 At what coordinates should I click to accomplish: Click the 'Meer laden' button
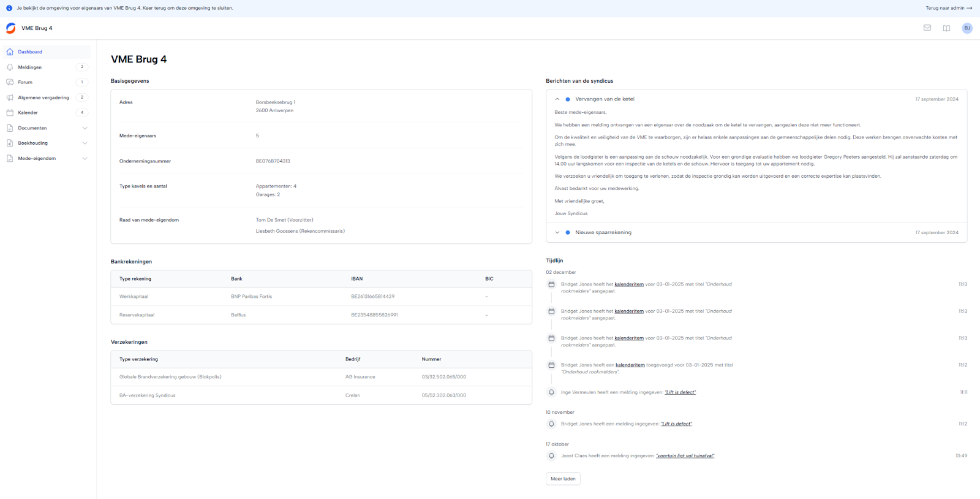point(563,479)
